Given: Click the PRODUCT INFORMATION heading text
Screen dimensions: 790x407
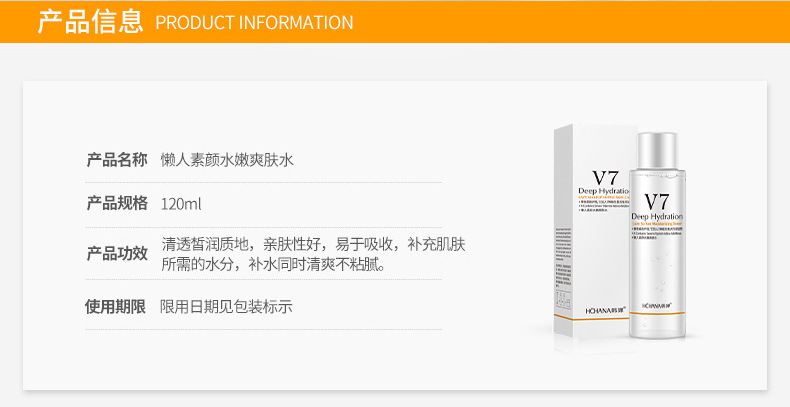Looking at the screenshot, I should 254,22.
